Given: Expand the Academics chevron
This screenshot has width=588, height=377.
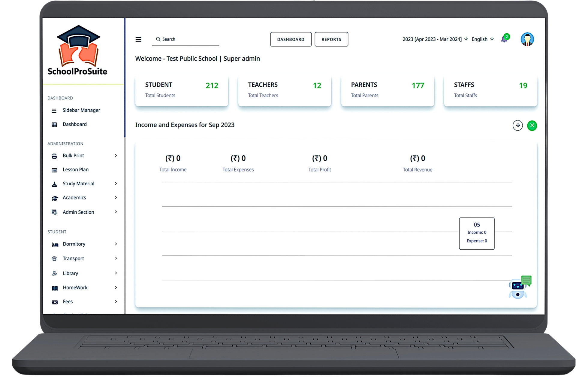Looking at the screenshot, I should pos(116,197).
